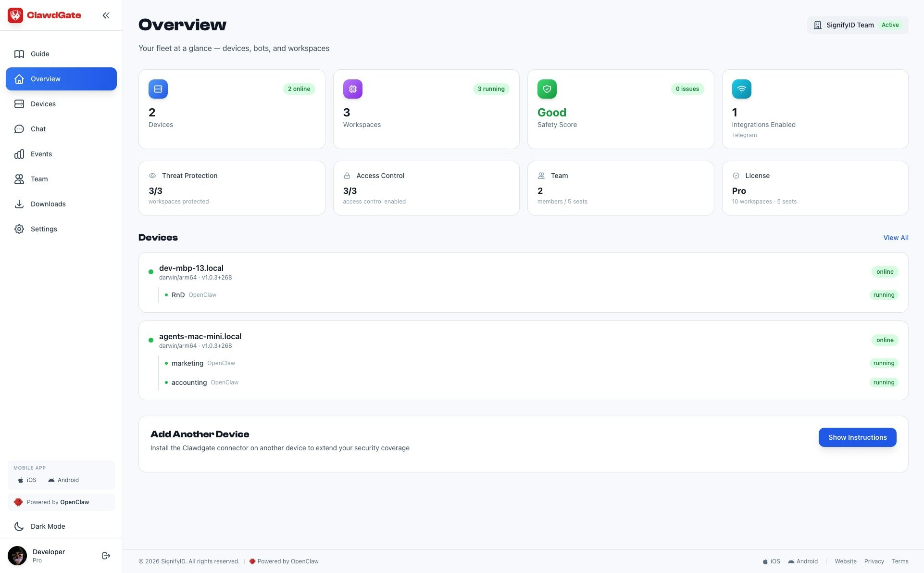Click the Events bar-chart icon
The image size is (924, 573).
pos(19,154)
